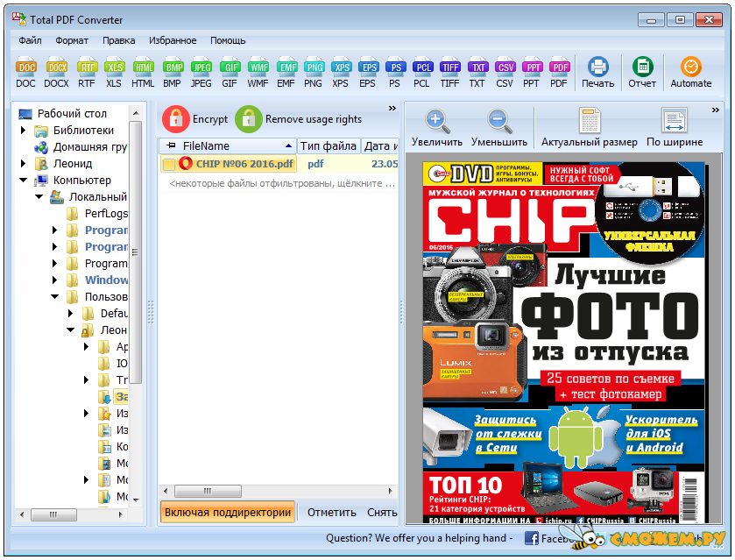
Task: Click filtered files notice text
Action: (x=282, y=183)
